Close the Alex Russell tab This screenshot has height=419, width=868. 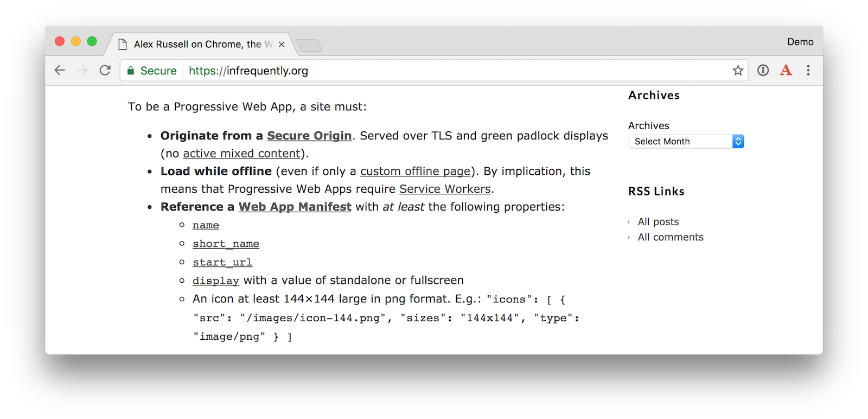coord(282,45)
